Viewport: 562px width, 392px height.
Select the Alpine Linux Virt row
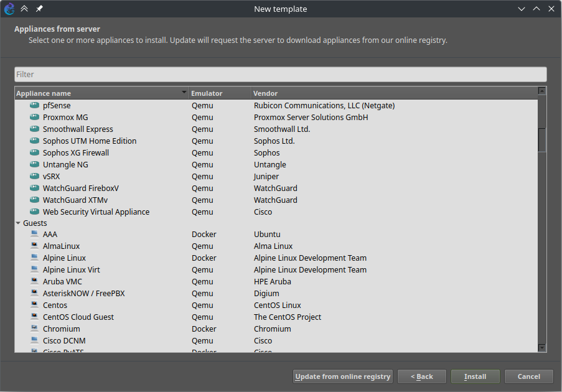[276, 269]
